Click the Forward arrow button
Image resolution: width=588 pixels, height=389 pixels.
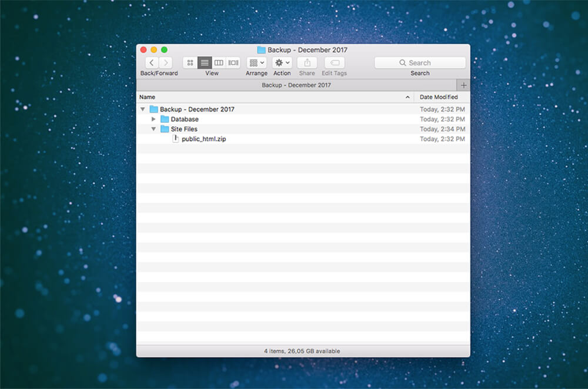tap(166, 63)
